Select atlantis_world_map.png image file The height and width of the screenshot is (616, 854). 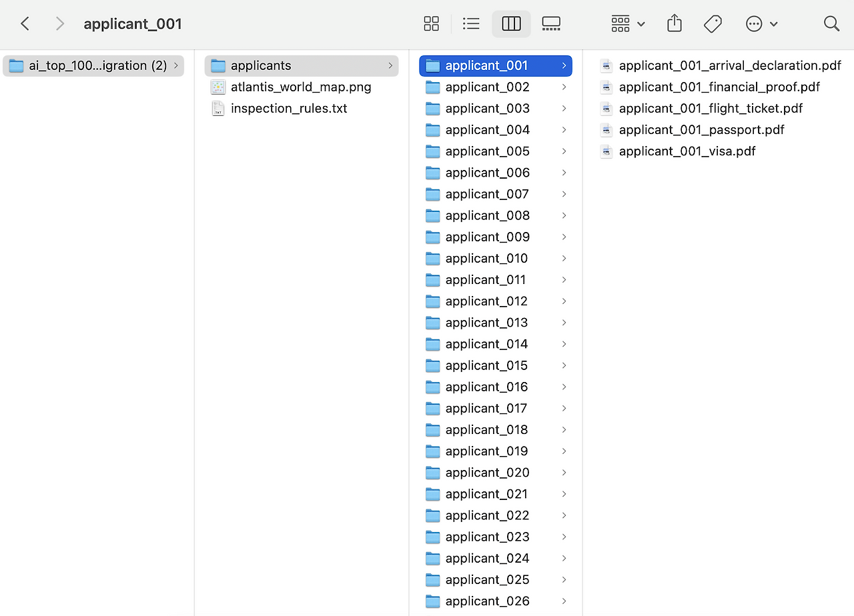coord(302,87)
